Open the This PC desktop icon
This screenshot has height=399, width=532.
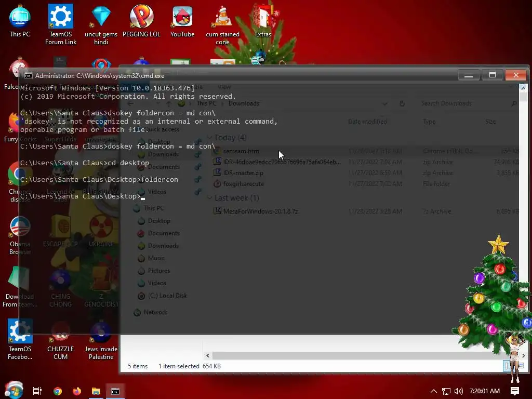20,20
